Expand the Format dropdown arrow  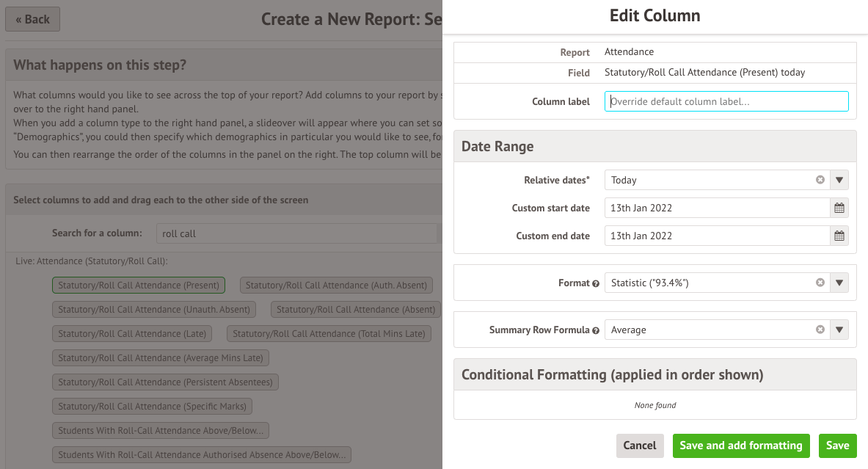[839, 283]
